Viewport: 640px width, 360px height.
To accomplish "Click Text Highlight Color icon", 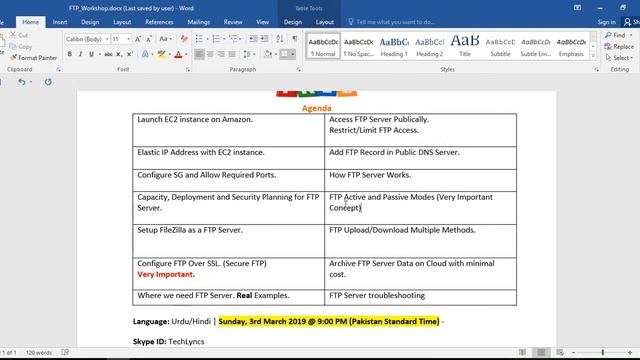I will click(162, 54).
